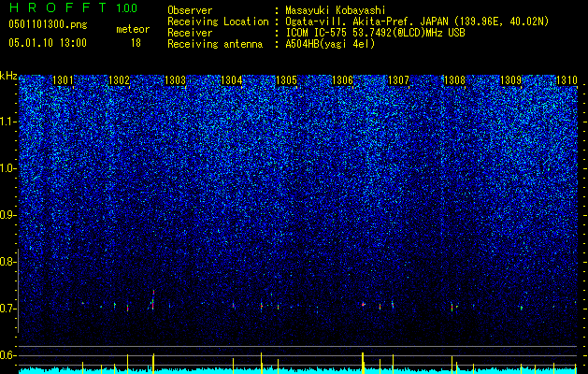This screenshot has width=588, height=374.
Task: Click the observer name Masayuki Kobayashi
Action: pyautogui.click(x=336, y=11)
